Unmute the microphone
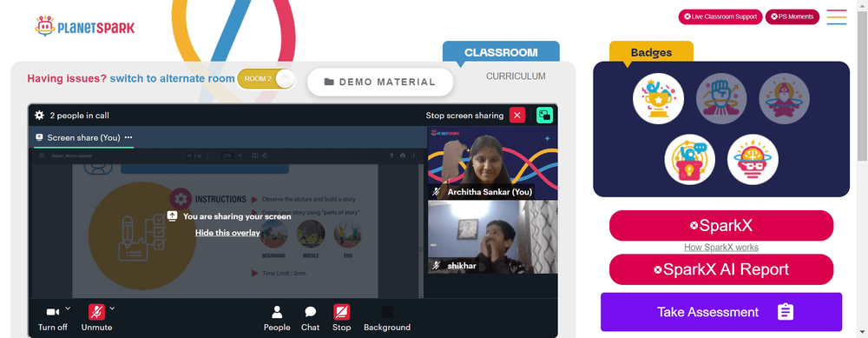Viewport: 868px width, 338px height. point(97,319)
